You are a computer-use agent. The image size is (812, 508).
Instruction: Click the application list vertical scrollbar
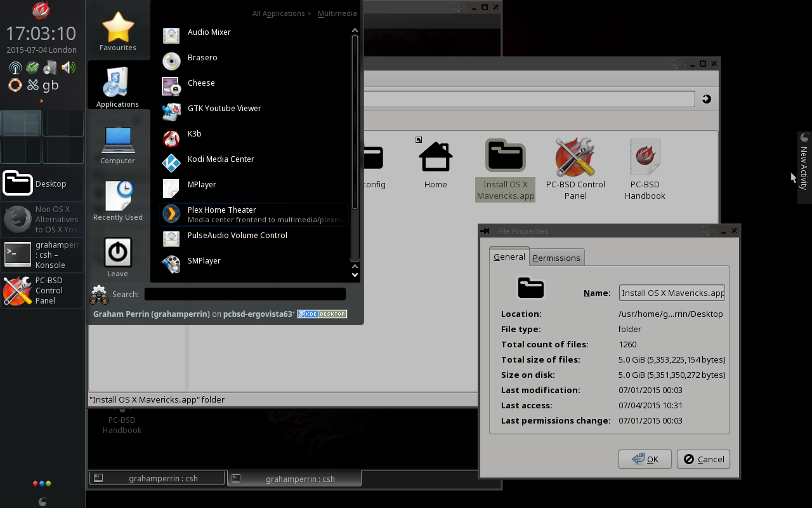pyautogui.click(x=355, y=122)
